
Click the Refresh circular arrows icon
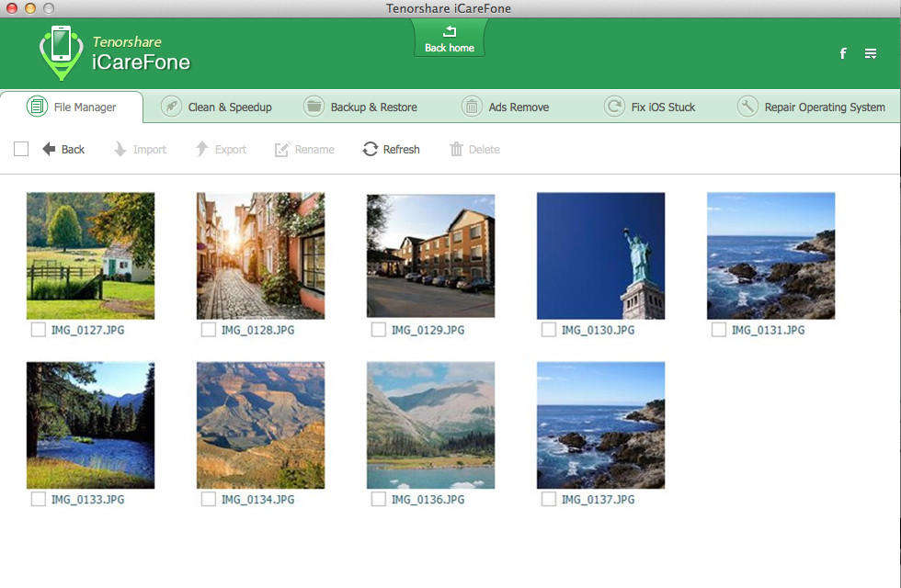click(x=370, y=149)
